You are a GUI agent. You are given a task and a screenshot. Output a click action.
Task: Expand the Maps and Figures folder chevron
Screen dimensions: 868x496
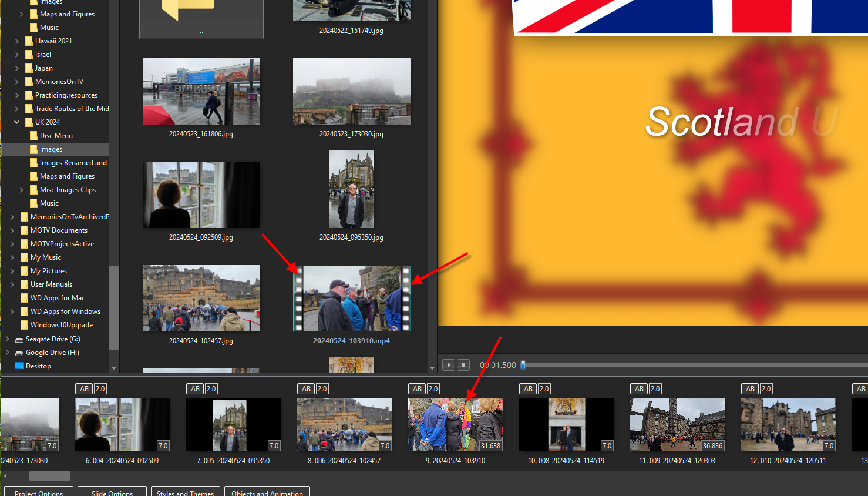(x=22, y=14)
